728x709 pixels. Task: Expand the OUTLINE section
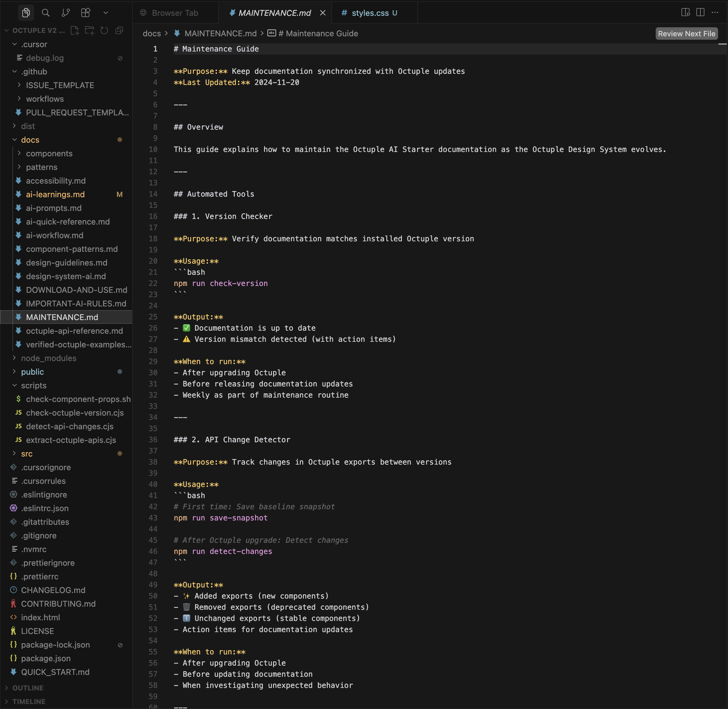point(28,688)
